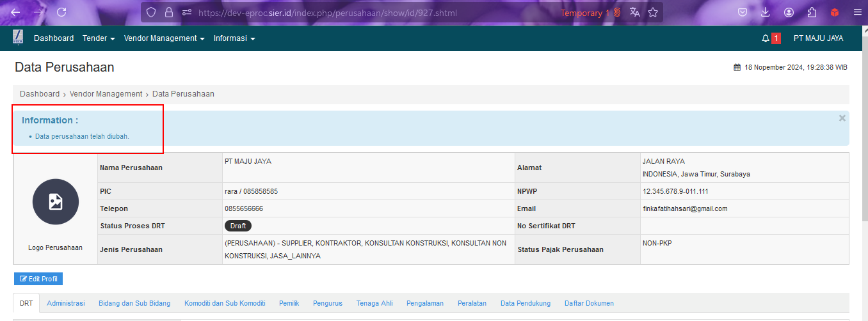Open the Firefox account icon
Screen dimensions: 868x321
point(789,12)
